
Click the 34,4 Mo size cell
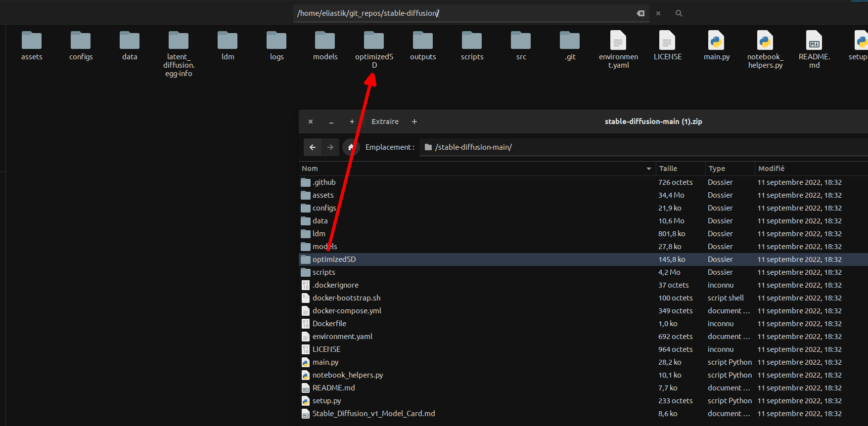[x=671, y=195]
